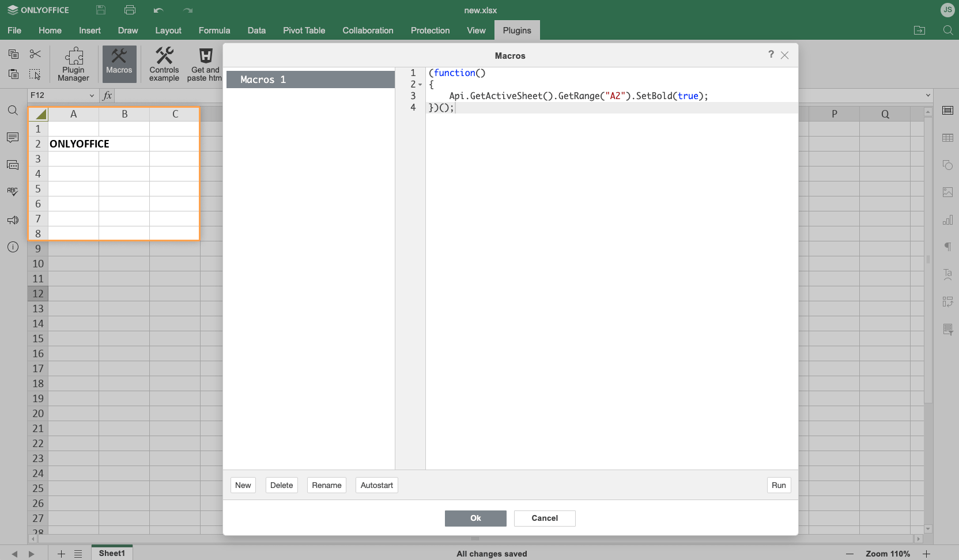Run the selected macro
The image size is (959, 560).
coord(779,485)
